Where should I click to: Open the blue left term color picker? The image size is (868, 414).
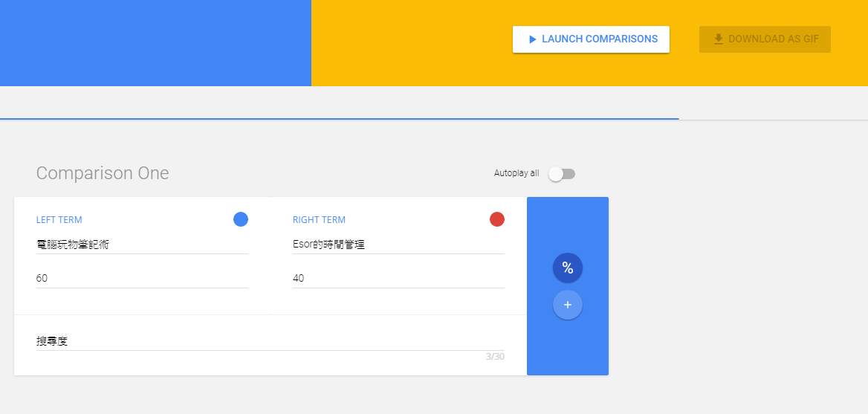click(241, 219)
